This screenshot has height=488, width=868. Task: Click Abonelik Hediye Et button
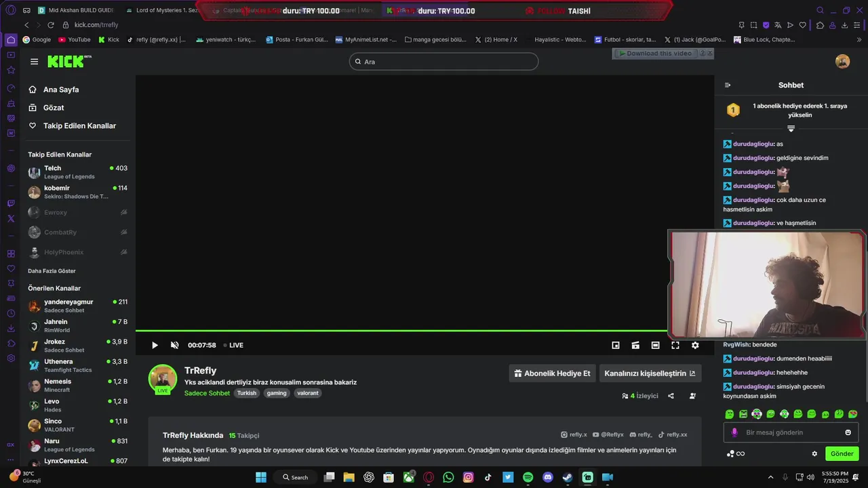(x=552, y=373)
